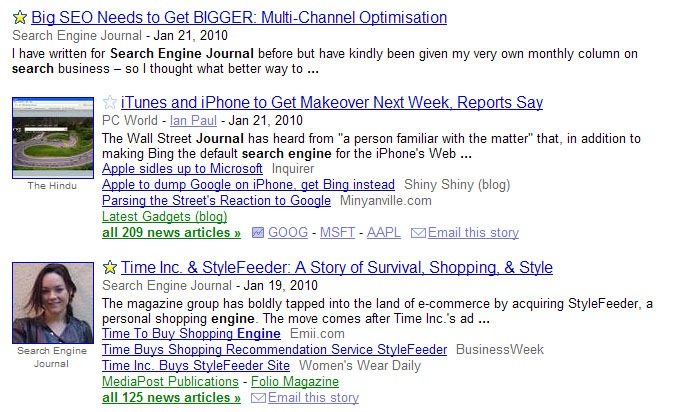682x412 pixels.
Task: Show all 209 news articles
Action: pos(171,232)
